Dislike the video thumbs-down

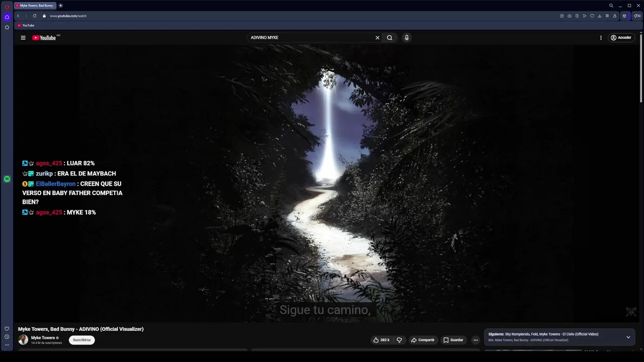click(399, 340)
